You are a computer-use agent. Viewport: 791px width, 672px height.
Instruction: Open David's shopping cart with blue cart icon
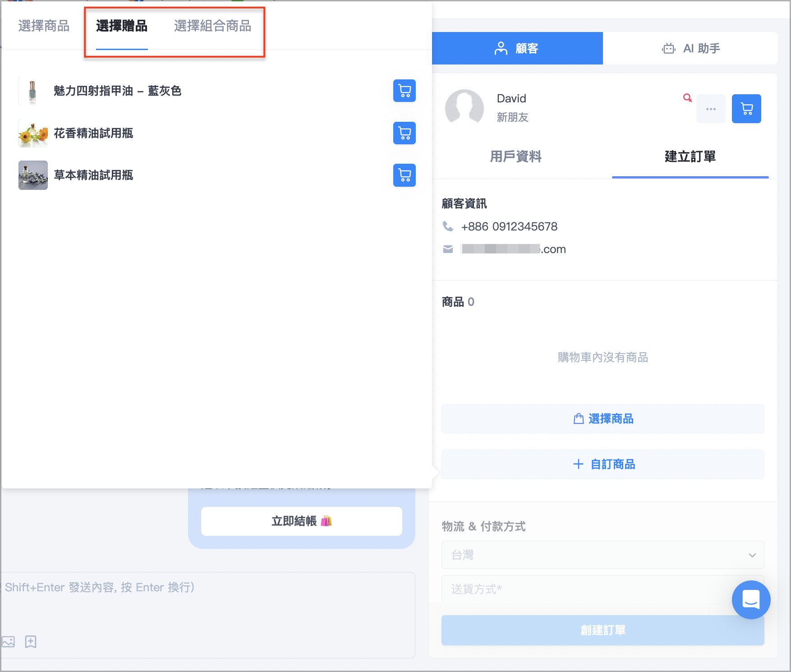pyautogui.click(x=746, y=109)
